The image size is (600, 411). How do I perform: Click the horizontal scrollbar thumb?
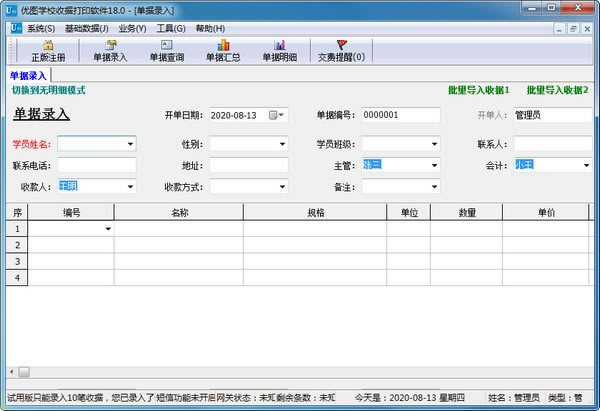(x=24, y=372)
